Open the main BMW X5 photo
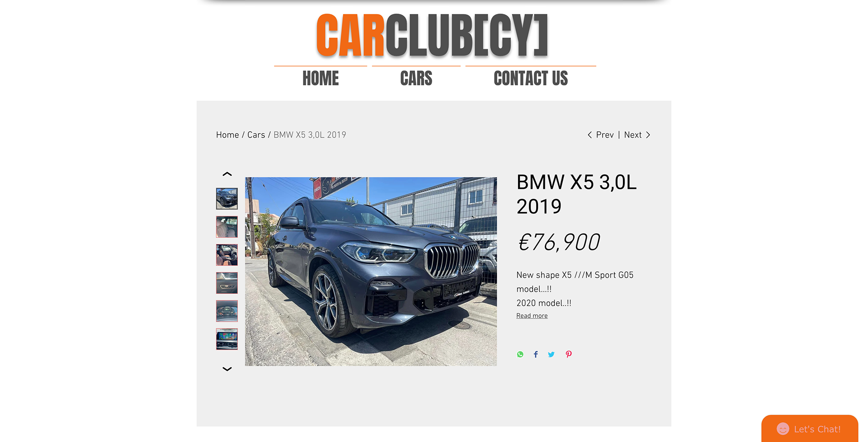 [x=371, y=271]
